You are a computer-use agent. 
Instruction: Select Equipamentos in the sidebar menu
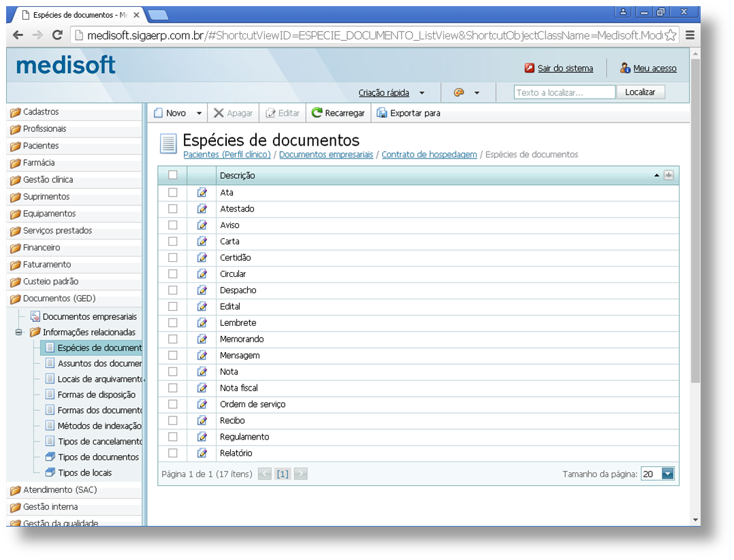tap(49, 213)
